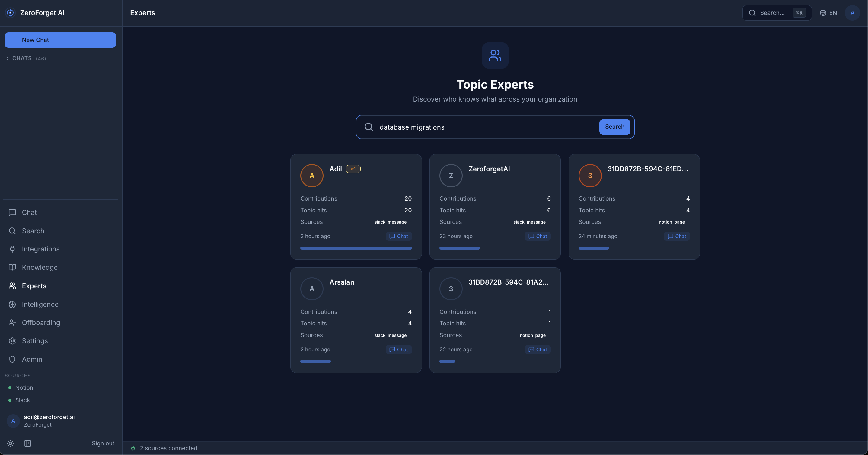Open Settings gear icon in sidebar
Image resolution: width=868 pixels, height=455 pixels.
pyautogui.click(x=12, y=341)
